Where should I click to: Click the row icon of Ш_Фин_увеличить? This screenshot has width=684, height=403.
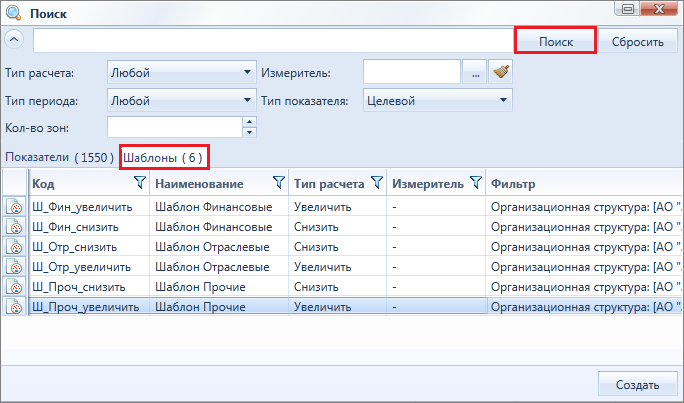tap(15, 207)
